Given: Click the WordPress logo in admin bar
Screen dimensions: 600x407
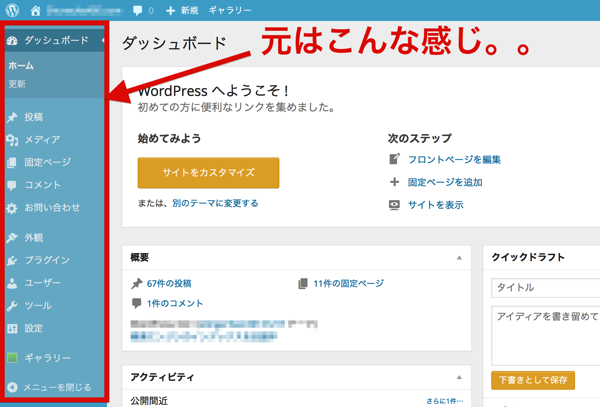Looking at the screenshot, I should click(12, 10).
